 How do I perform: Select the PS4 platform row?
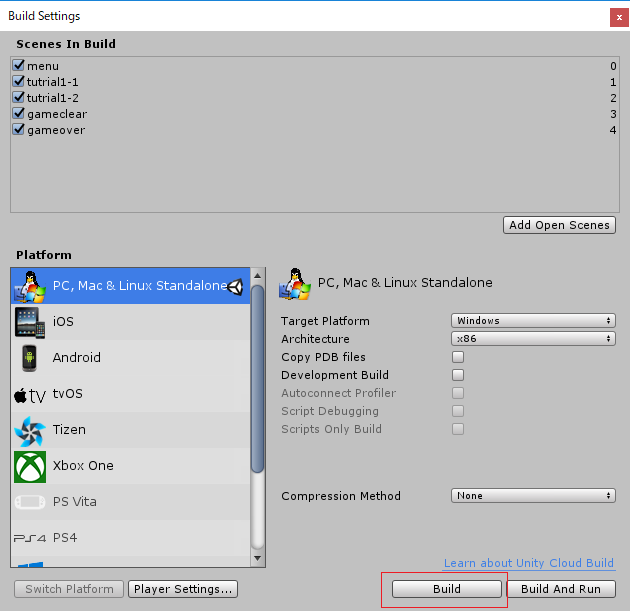click(131, 538)
